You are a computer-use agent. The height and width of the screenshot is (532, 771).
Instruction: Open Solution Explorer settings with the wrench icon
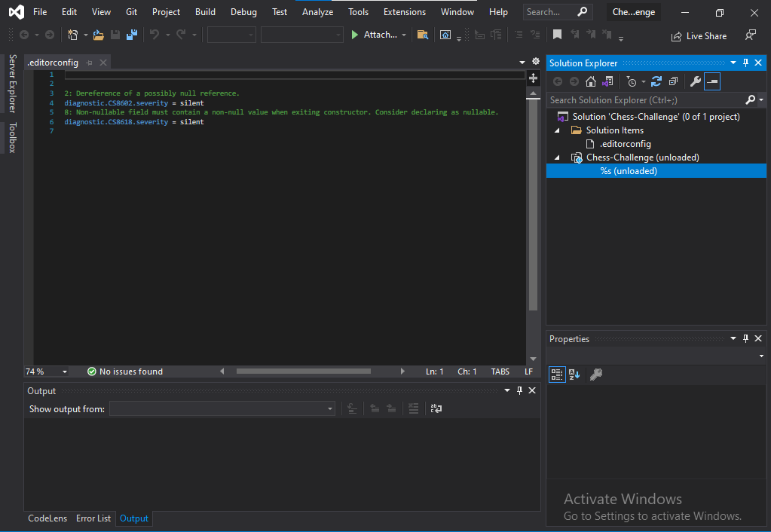(695, 81)
